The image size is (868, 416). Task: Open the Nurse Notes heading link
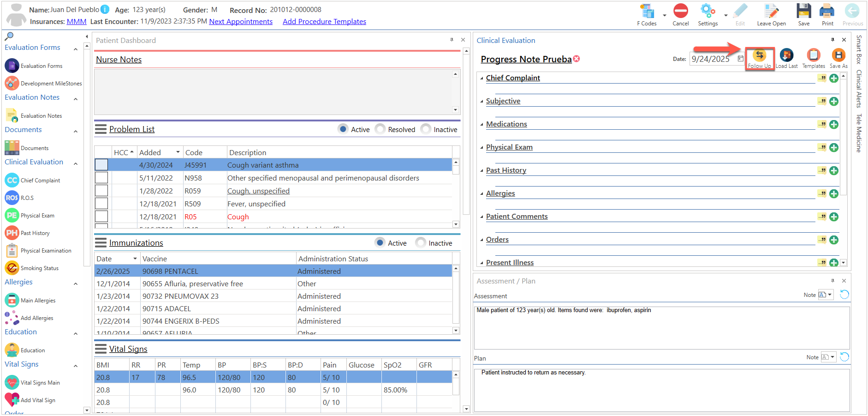tap(119, 60)
